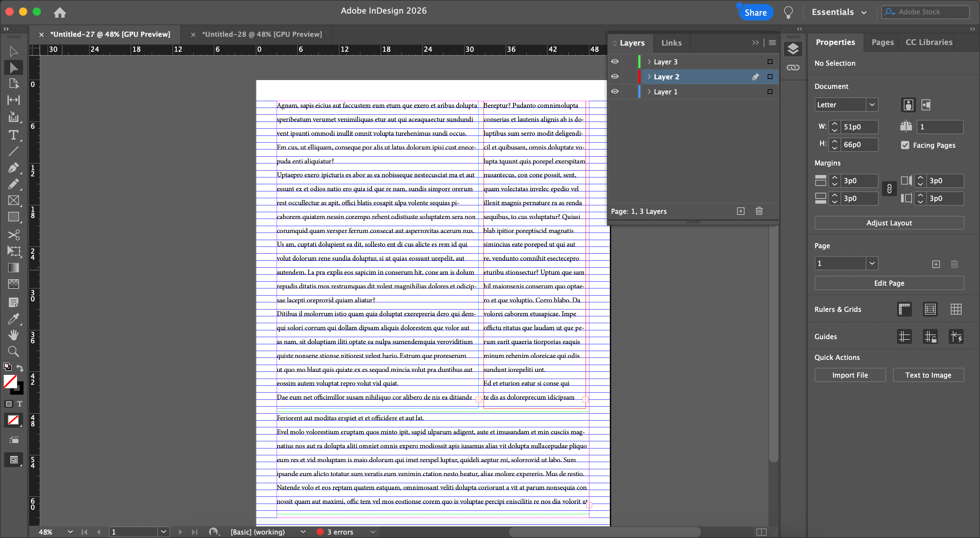Expand Layer 2 disclosure arrow
This screenshot has height=538, width=980.
pyautogui.click(x=649, y=77)
